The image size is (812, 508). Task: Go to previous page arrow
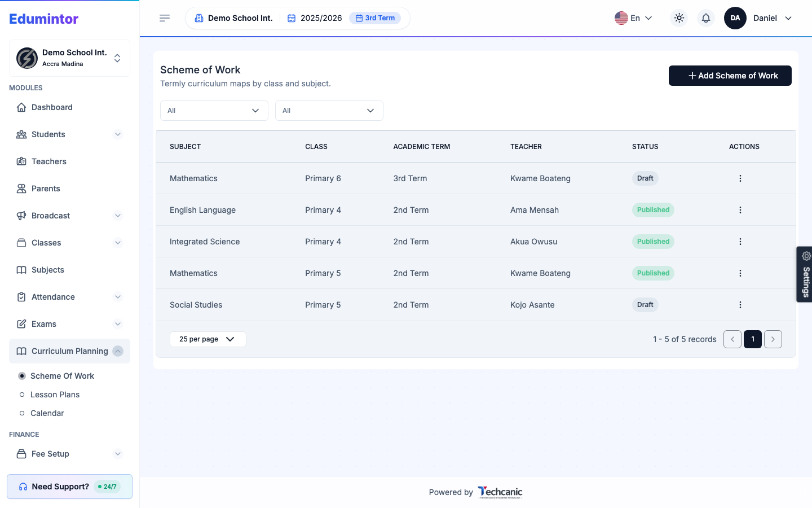(732, 339)
